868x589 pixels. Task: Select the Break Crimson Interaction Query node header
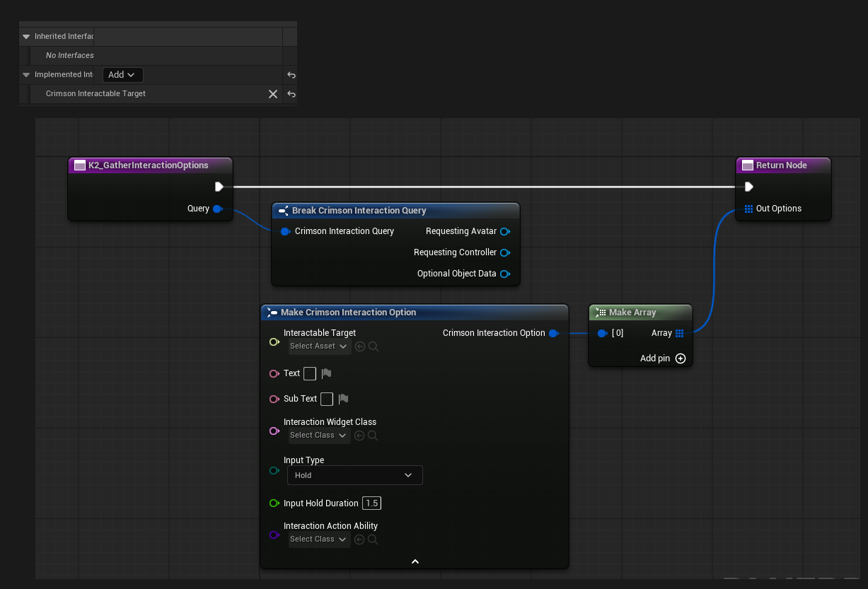click(x=395, y=211)
